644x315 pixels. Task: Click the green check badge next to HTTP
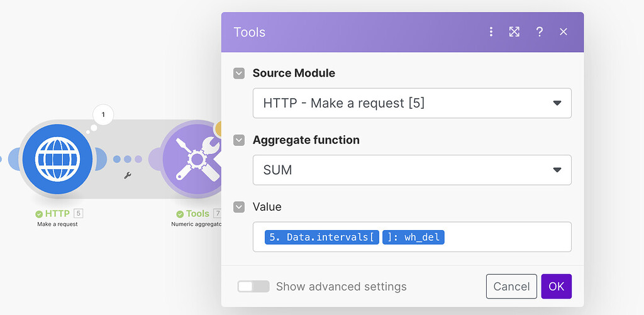[x=39, y=214]
